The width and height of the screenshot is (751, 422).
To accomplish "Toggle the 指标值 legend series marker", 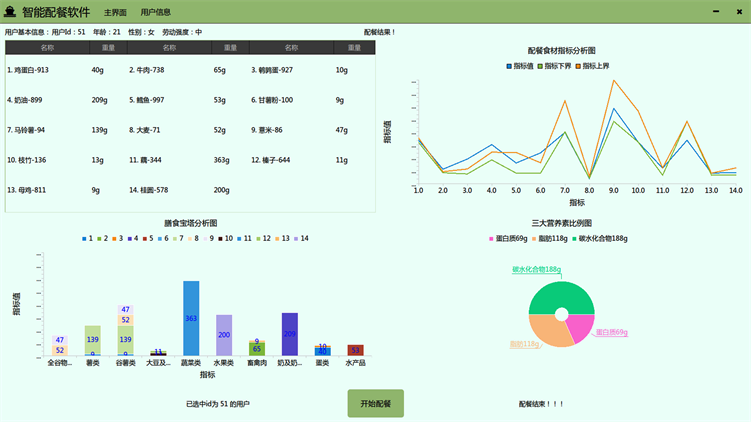I will [509, 66].
